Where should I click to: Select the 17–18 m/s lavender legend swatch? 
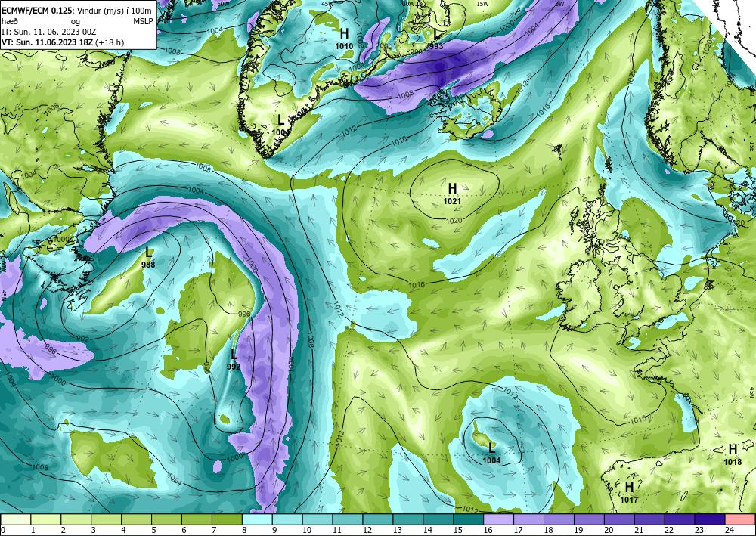coord(529,519)
